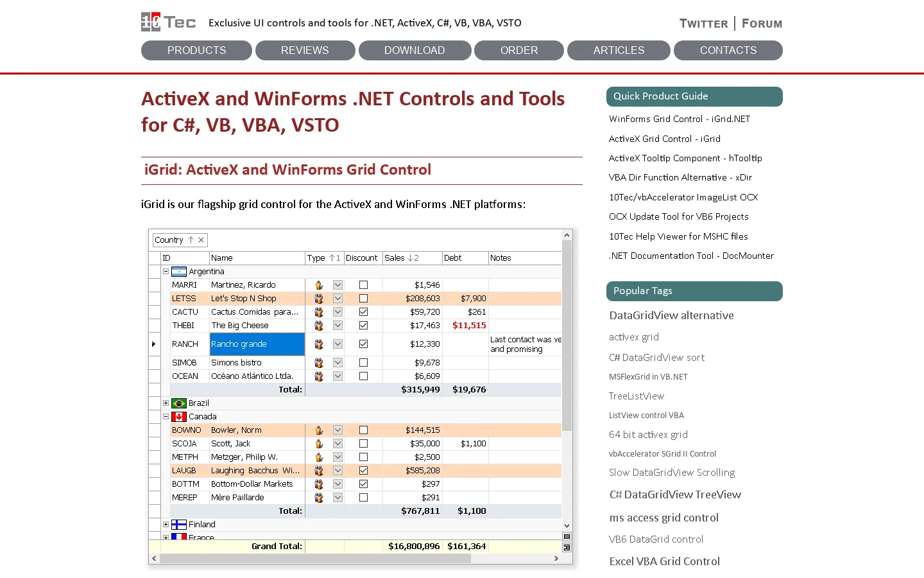Click the Brazil flag icon

[179, 403]
